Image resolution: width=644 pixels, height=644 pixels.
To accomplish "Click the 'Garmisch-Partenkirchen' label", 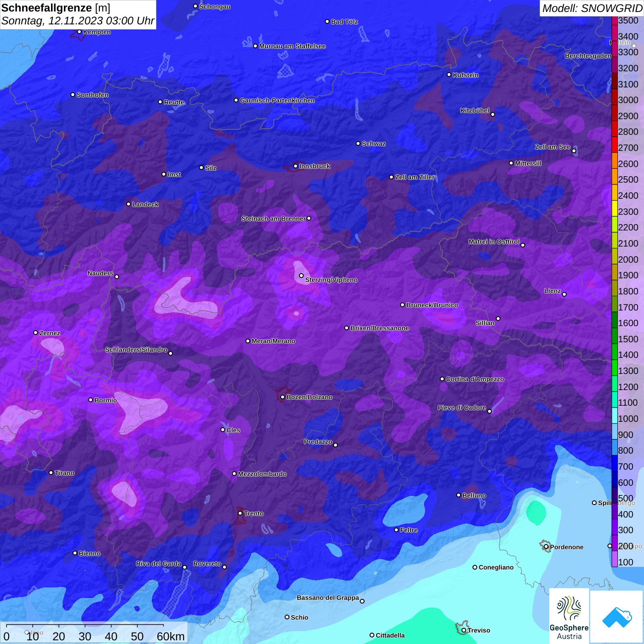I will (277, 100).
